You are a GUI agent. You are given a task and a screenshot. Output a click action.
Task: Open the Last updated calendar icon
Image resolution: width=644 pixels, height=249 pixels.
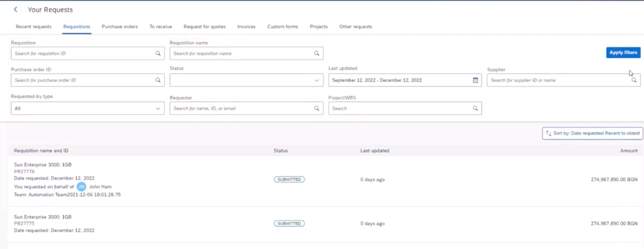point(475,80)
